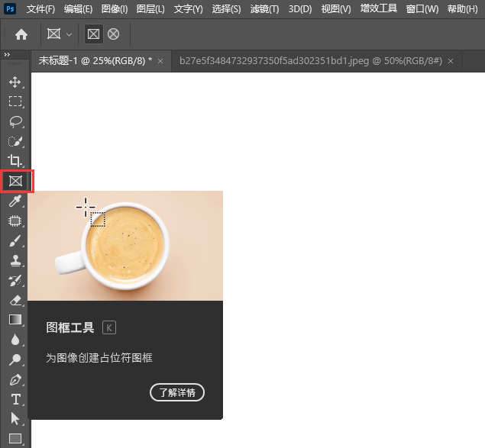Open the 帮助(H) menu
This screenshot has height=448, width=485.
click(462, 9)
